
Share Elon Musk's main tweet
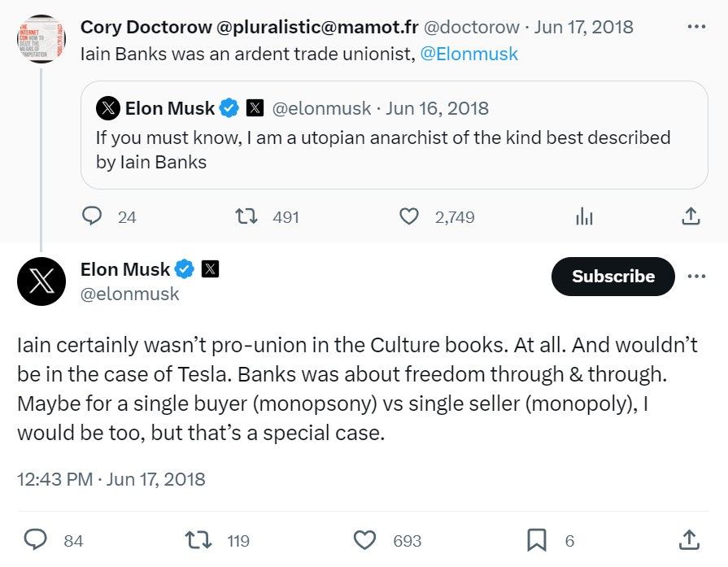point(690,540)
